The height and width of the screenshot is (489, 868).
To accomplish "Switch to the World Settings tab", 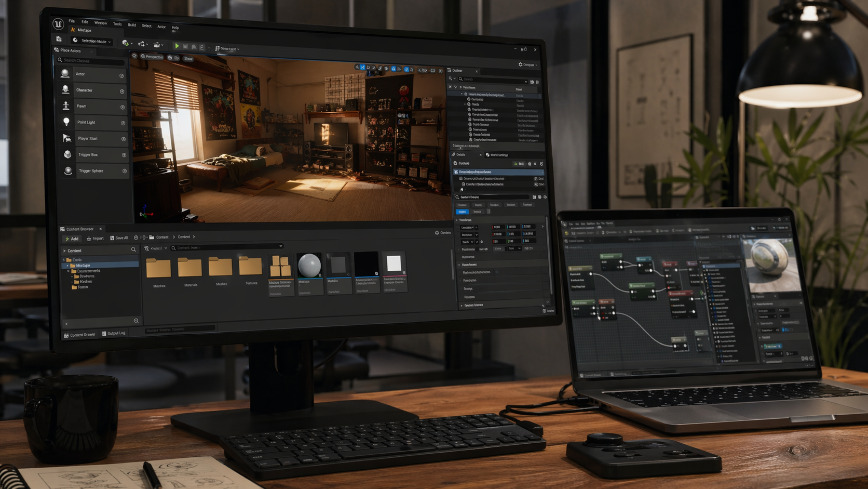I will [x=497, y=155].
